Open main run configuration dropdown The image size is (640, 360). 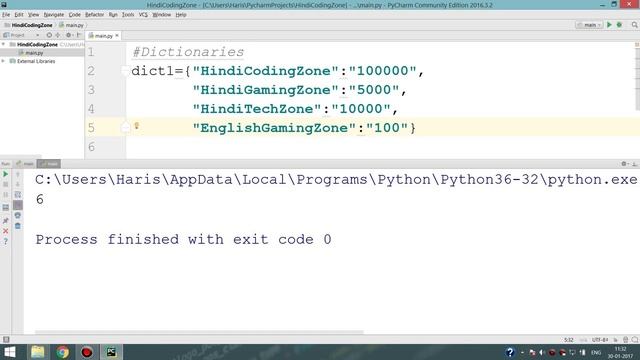(589, 25)
